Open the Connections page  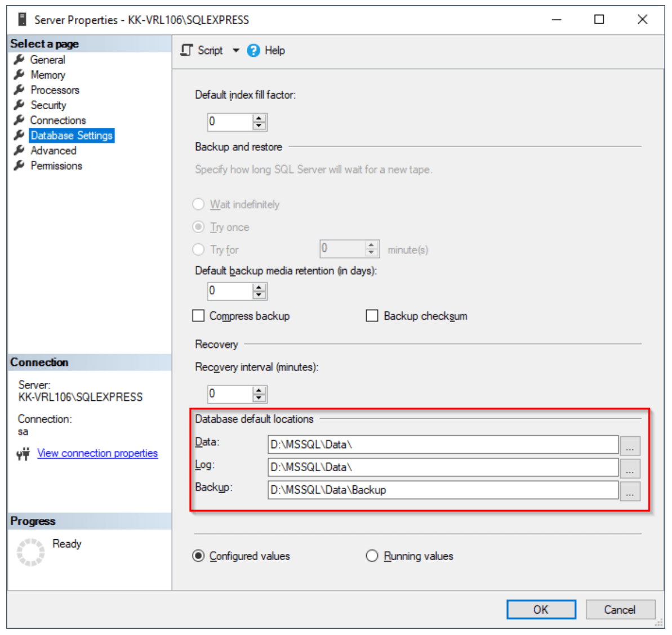tap(58, 120)
